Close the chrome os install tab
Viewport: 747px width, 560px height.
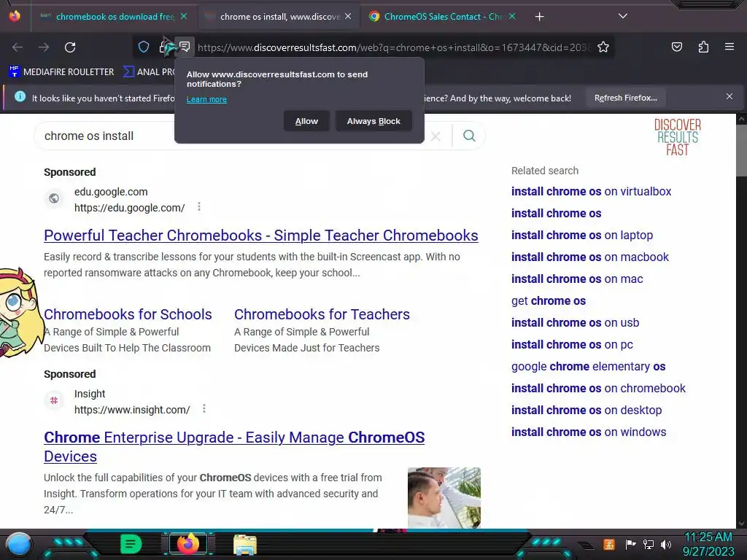click(x=348, y=16)
